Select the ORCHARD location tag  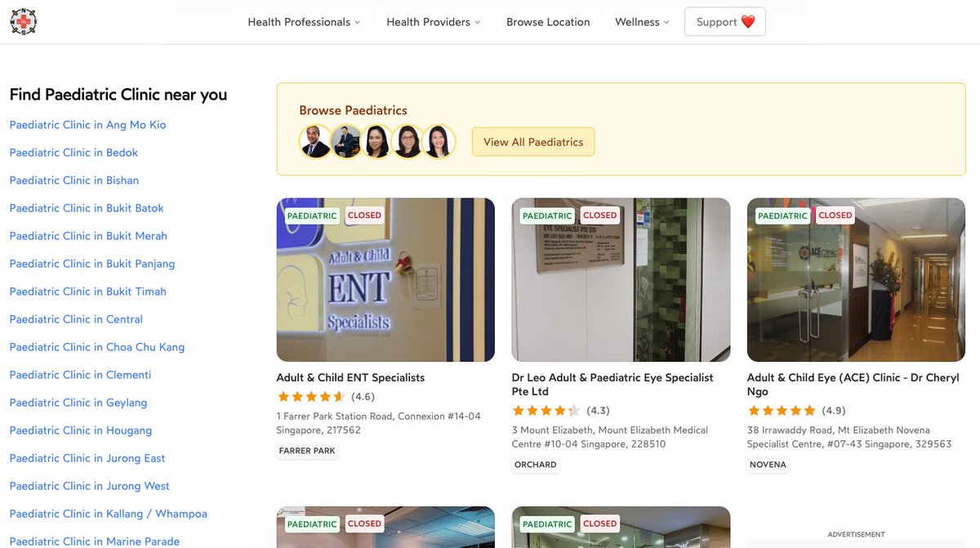[x=536, y=465]
